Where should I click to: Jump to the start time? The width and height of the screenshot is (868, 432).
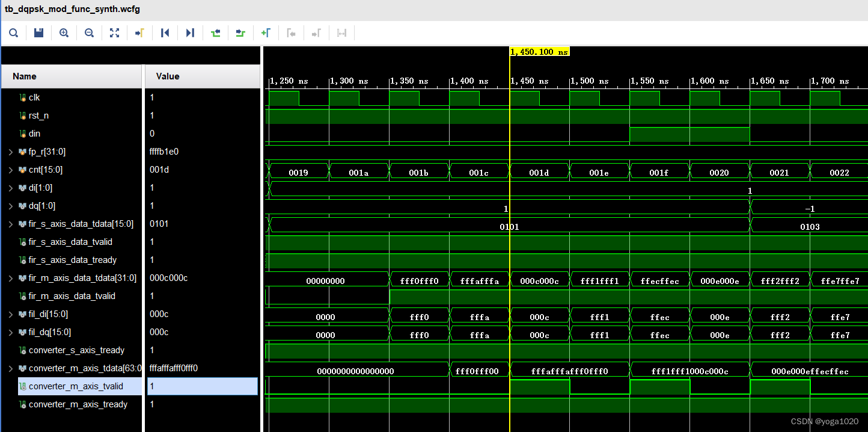(x=165, y=33)
